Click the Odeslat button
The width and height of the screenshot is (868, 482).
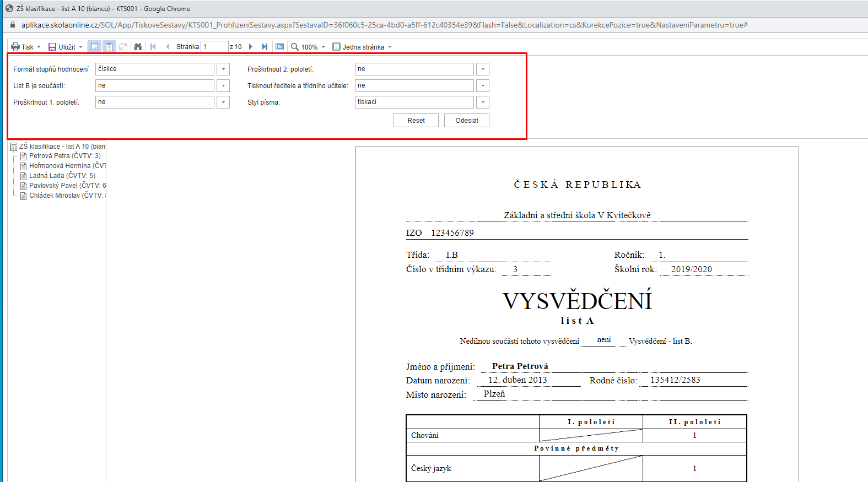[467, 120]
